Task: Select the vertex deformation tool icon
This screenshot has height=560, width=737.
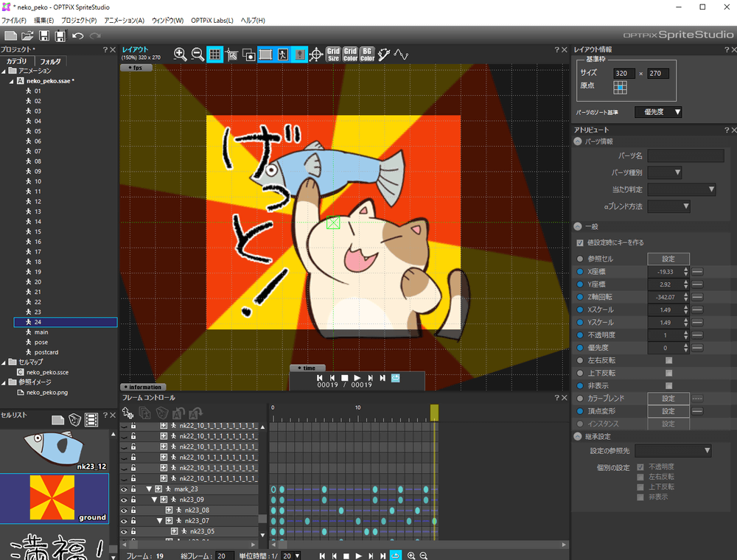Action: click(x=384, y=55)
